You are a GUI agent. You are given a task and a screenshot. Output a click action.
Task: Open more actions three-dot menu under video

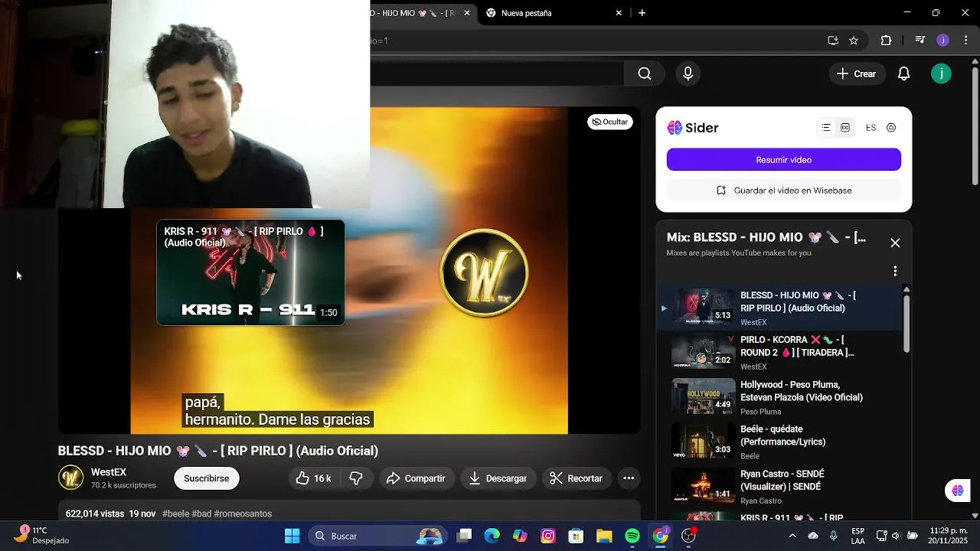point(629,478)
